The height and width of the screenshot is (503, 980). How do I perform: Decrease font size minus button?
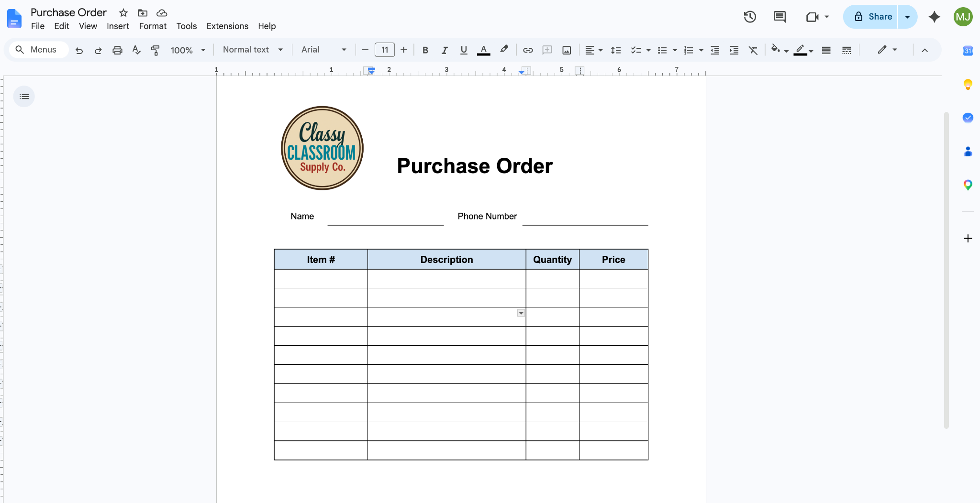point(365,50)
